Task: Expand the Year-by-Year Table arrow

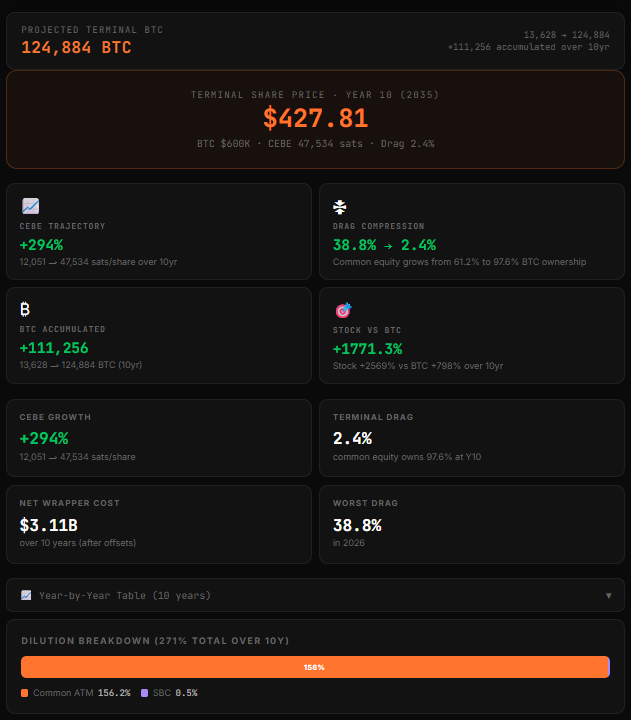Action: tap(608, 596)
